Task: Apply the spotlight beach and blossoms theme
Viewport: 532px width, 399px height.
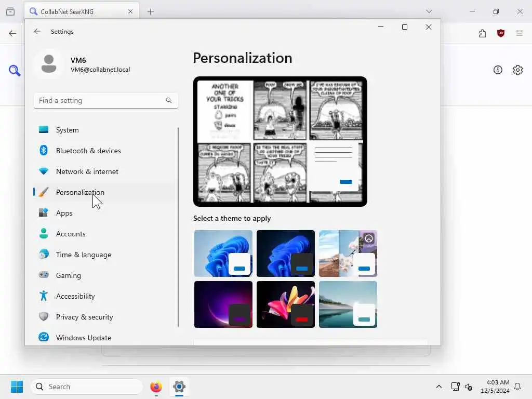Action: pos(348,254)
